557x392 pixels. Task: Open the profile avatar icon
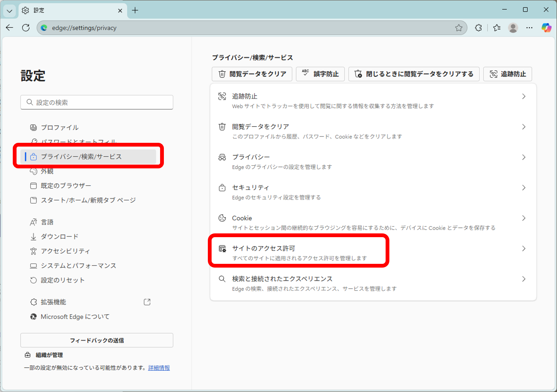click(x=513, y=27)
